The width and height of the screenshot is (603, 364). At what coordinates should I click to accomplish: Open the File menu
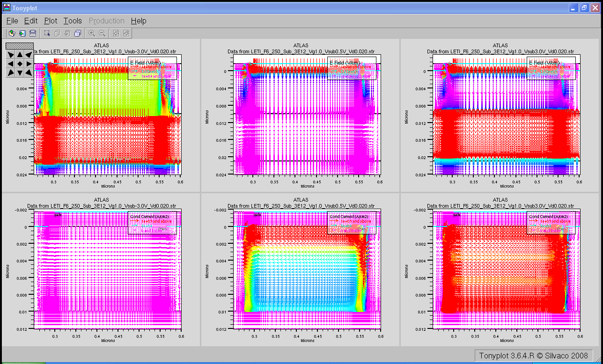pos(12,21)
